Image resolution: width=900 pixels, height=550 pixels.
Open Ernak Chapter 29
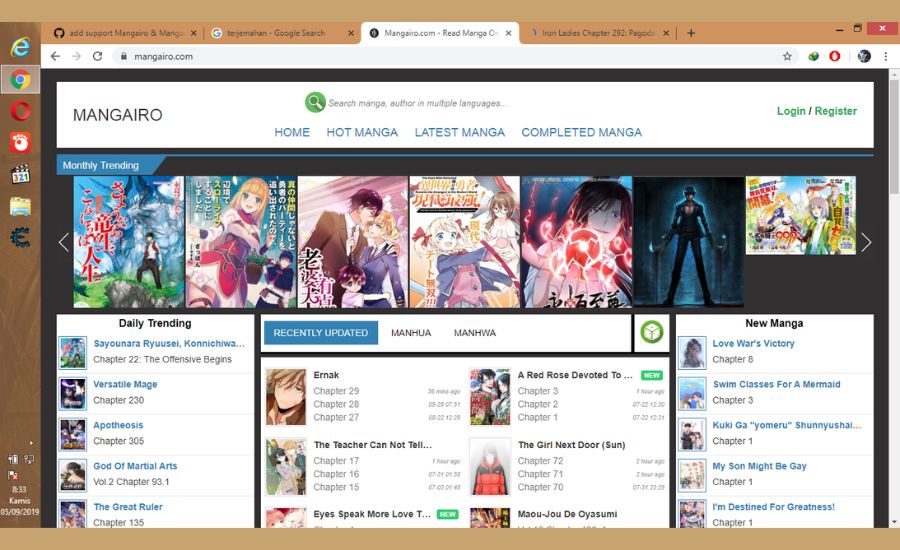coord(336,390)
